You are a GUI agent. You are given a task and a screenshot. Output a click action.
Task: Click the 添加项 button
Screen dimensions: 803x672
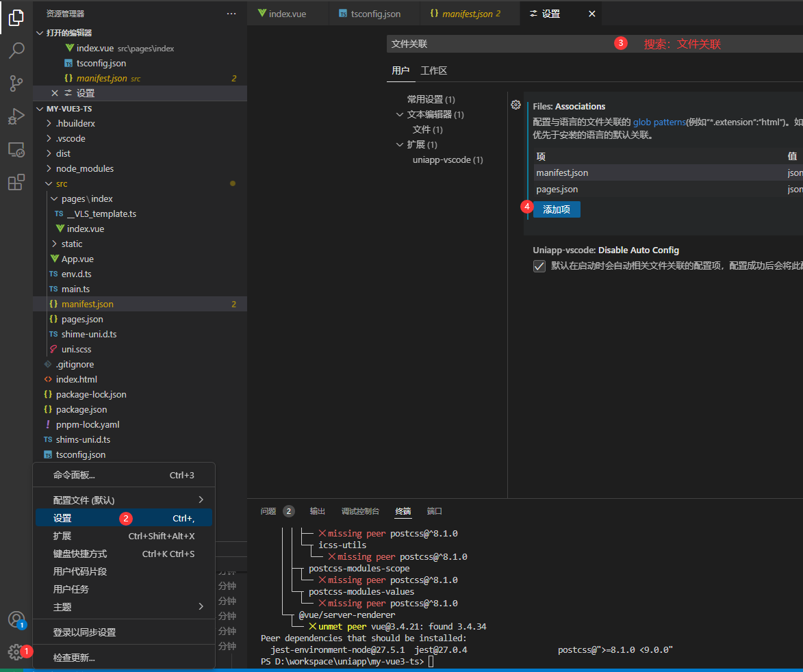coord(557,209)
